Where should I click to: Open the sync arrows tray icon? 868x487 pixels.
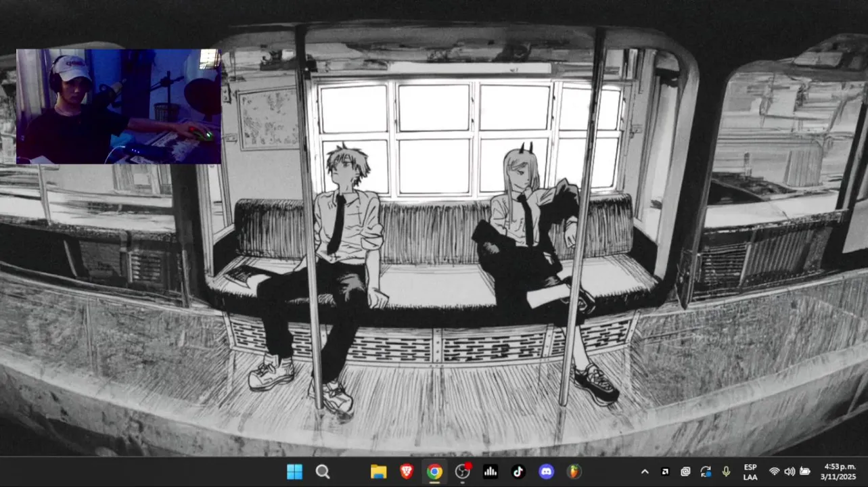(x=706, y=471)
